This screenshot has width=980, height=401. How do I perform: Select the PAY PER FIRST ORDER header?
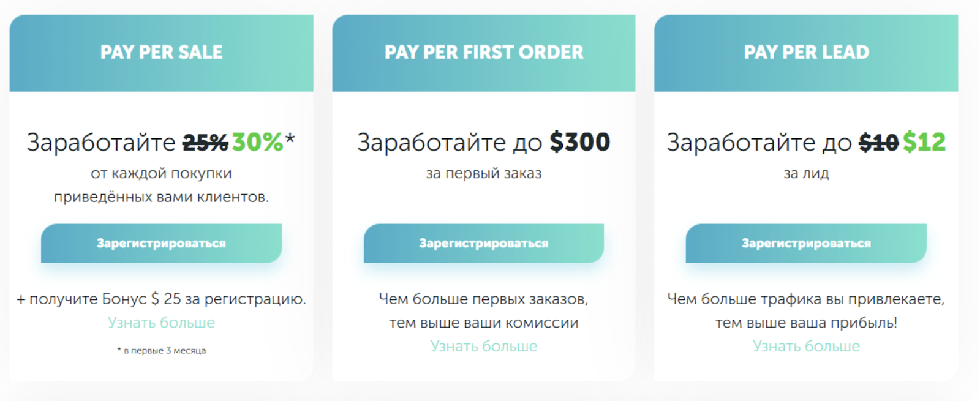coord(484,53)
